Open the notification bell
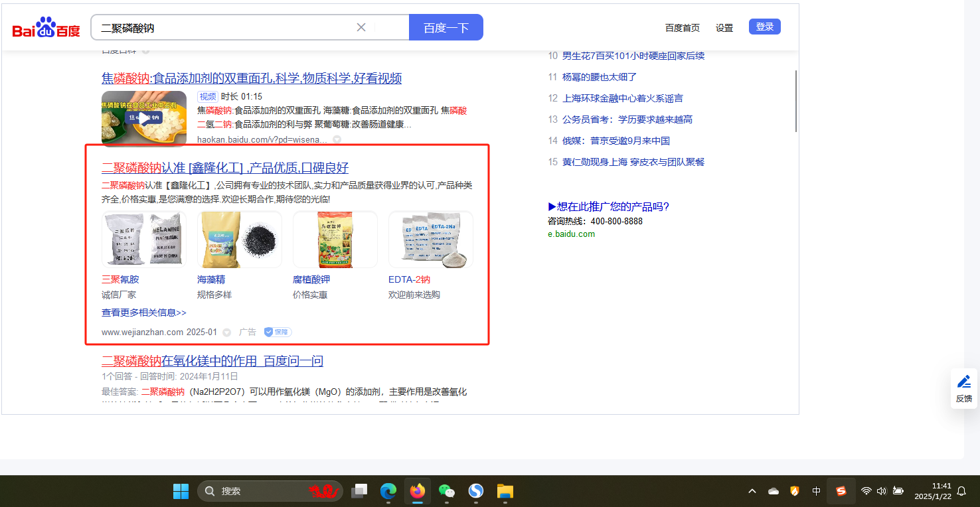 961,491
